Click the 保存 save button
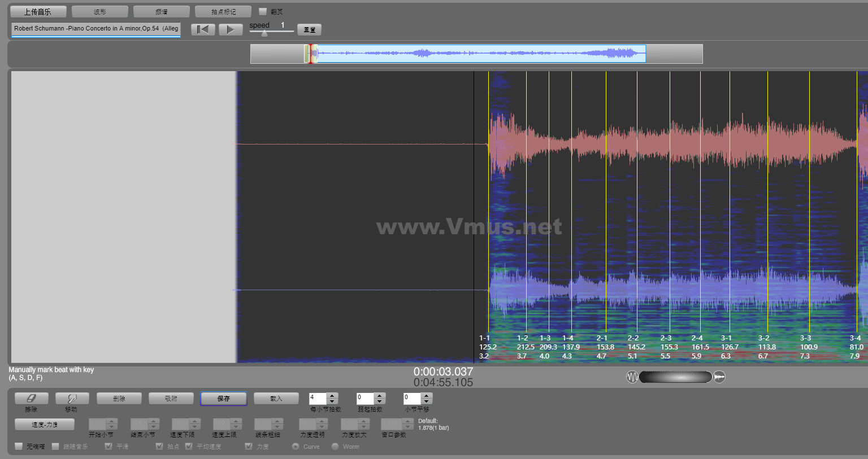This screenshot has width=868, height=459. click(x=223, y=399)
